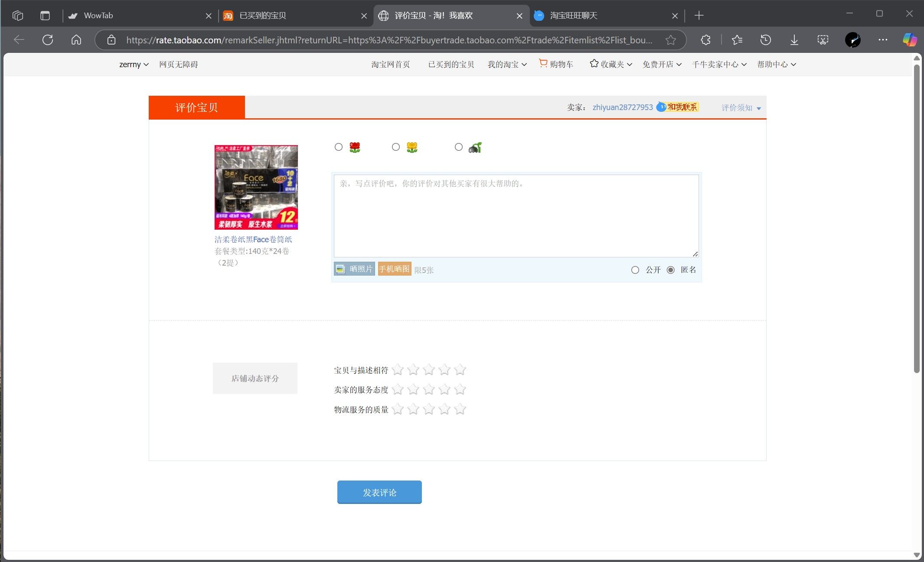Click the 手机晒图 mobile photo icon
924x562 pixels.
393,269
